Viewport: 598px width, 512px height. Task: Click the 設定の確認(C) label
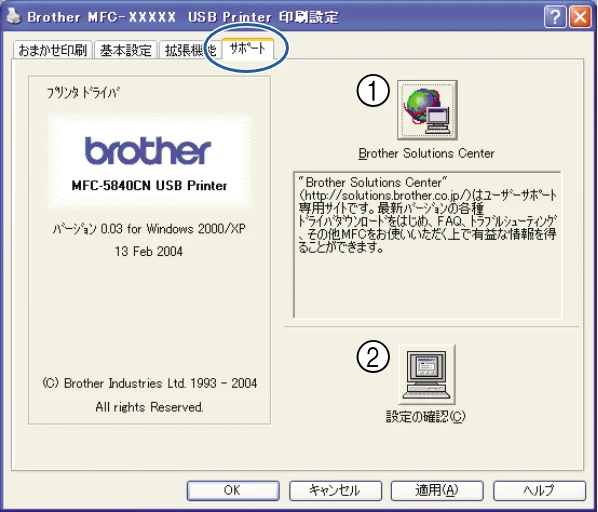click(426, 416)
